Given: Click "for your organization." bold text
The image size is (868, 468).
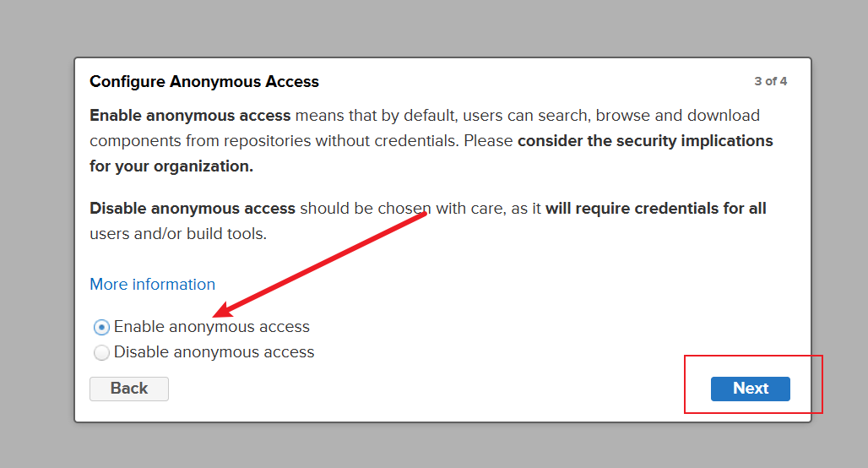Looking at the screenshot, I should pos(171,166).
